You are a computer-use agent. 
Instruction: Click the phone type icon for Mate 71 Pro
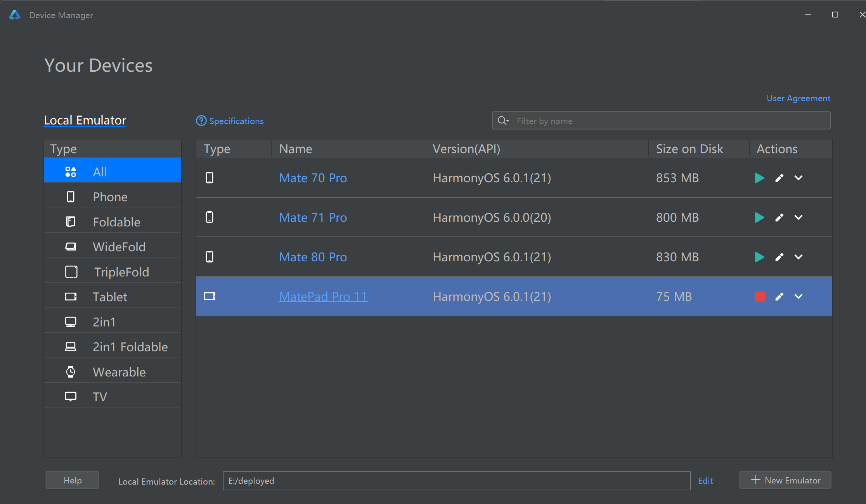pyautogui.click(x=210, y=217)
